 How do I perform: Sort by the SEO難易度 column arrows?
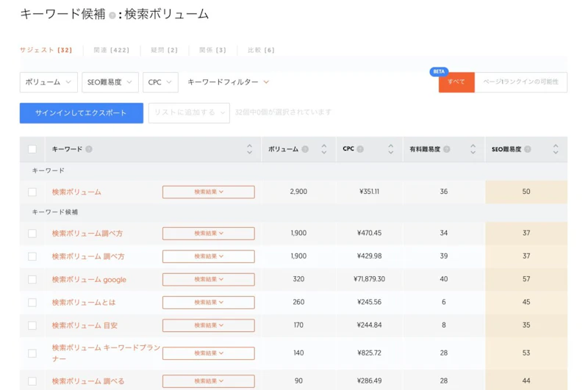click(x=556, y=149)
